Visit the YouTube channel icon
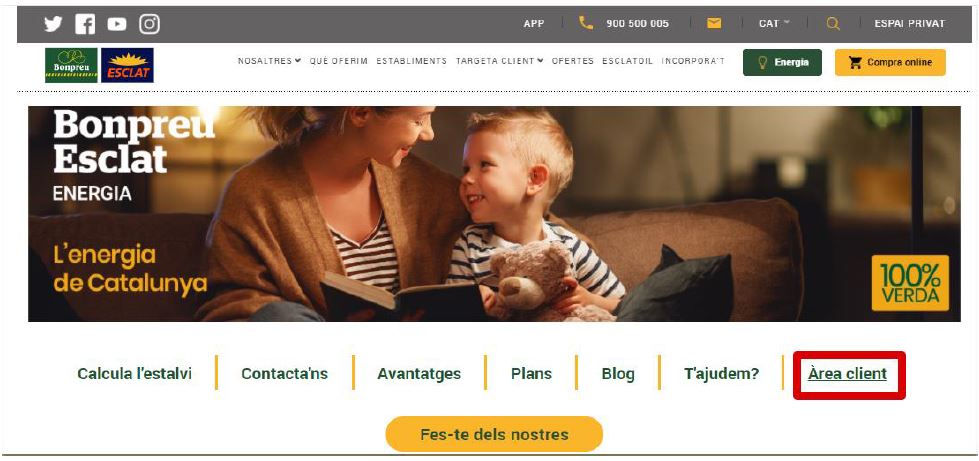The image size is (979, 461). point(117,24)
